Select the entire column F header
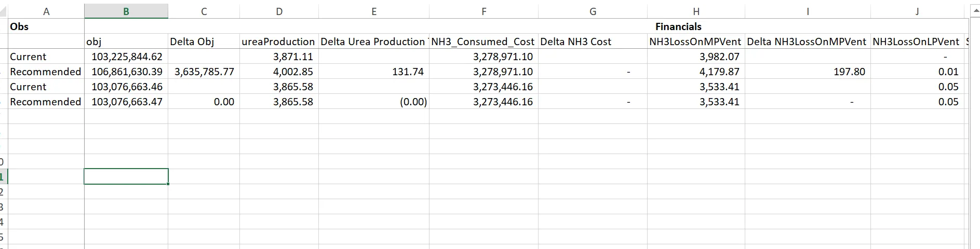The width and height of the screenshot is (980, 249). click(x=484, y=11)
